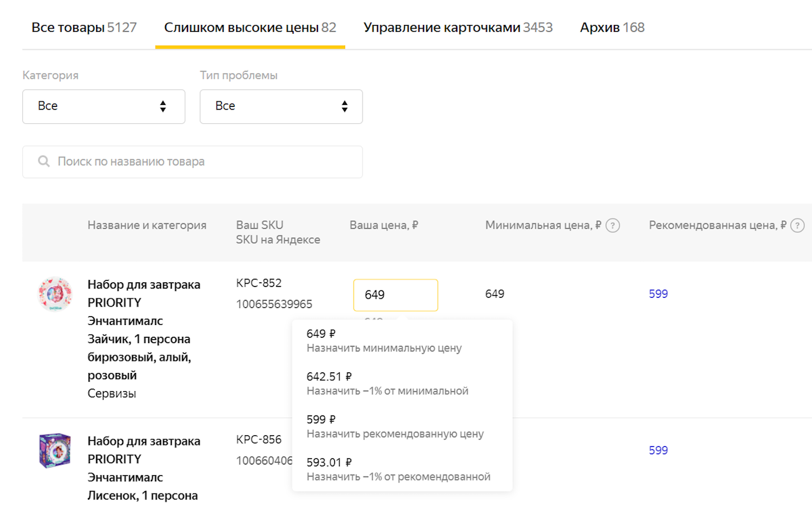The image size is (812, 507).
Task: Click the price input showing 649
Action: [x=395, y=295]
